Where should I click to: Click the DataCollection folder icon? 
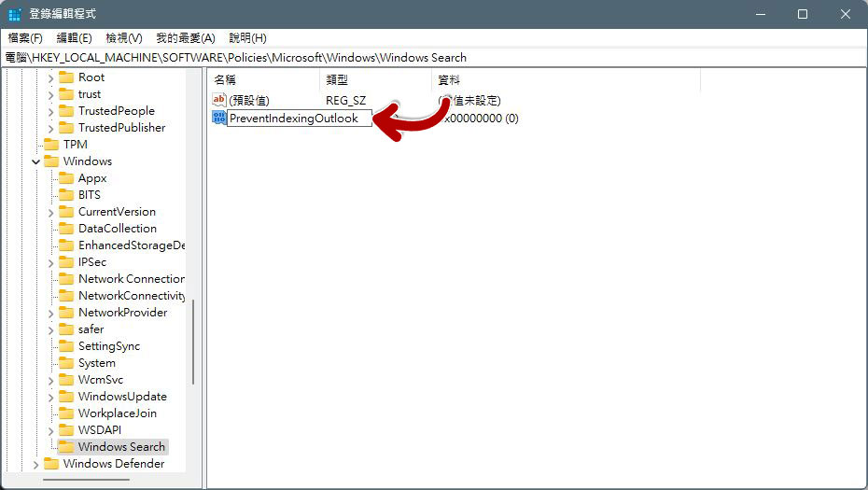tap(66, 228)
